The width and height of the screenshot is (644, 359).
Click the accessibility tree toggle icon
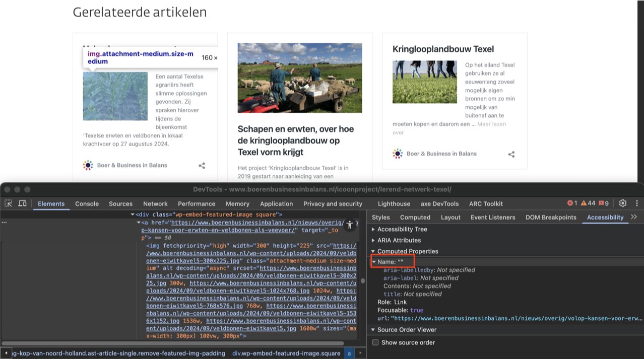point(350,225)
